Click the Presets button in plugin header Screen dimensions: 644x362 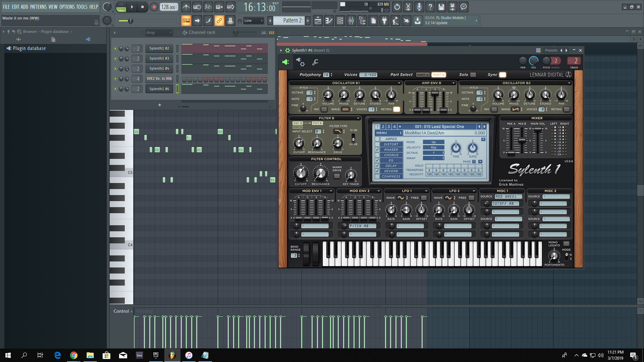pos(551,50)
